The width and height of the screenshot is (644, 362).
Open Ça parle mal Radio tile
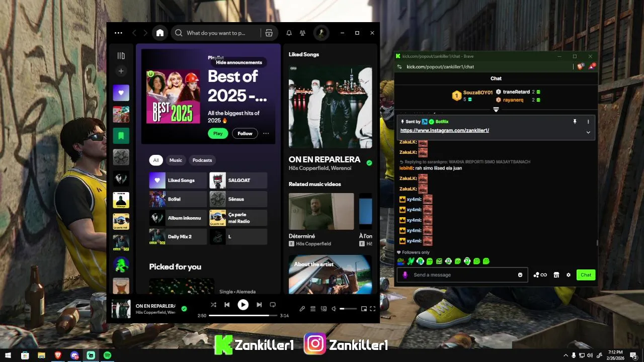pyautogui.click(x=238, y=218)
